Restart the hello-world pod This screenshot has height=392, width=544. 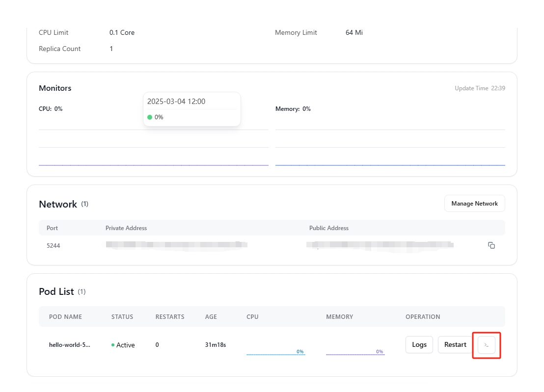point(455,344)
